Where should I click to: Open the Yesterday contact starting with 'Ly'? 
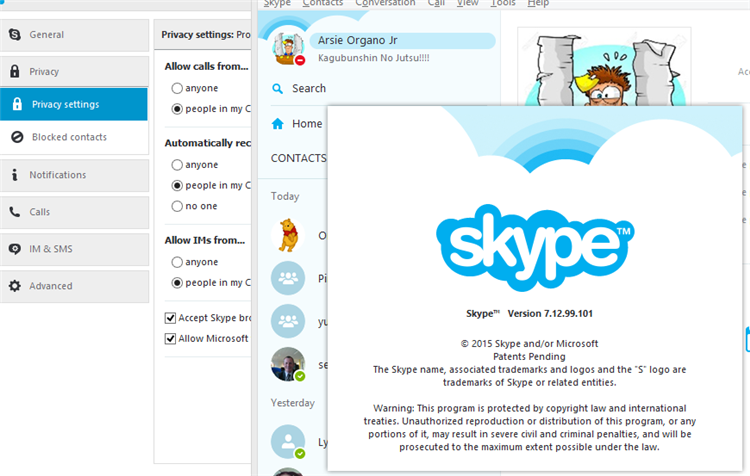288,442
